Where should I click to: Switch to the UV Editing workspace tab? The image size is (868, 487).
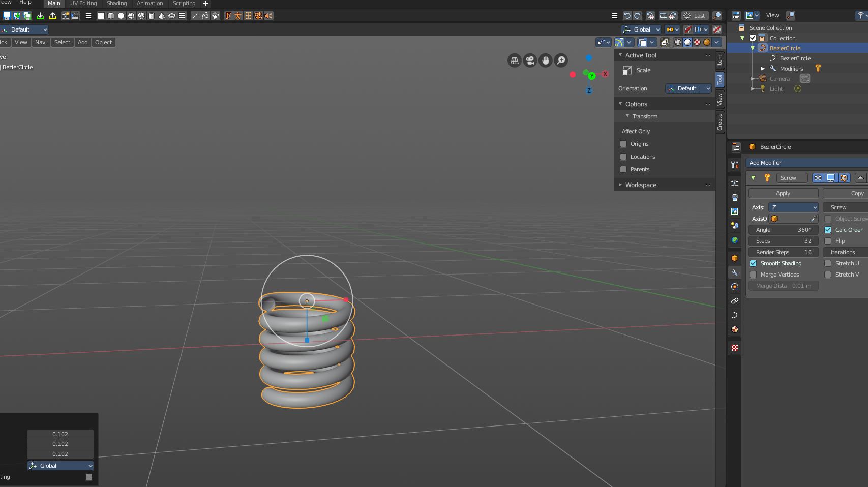[x=83, y=4]
